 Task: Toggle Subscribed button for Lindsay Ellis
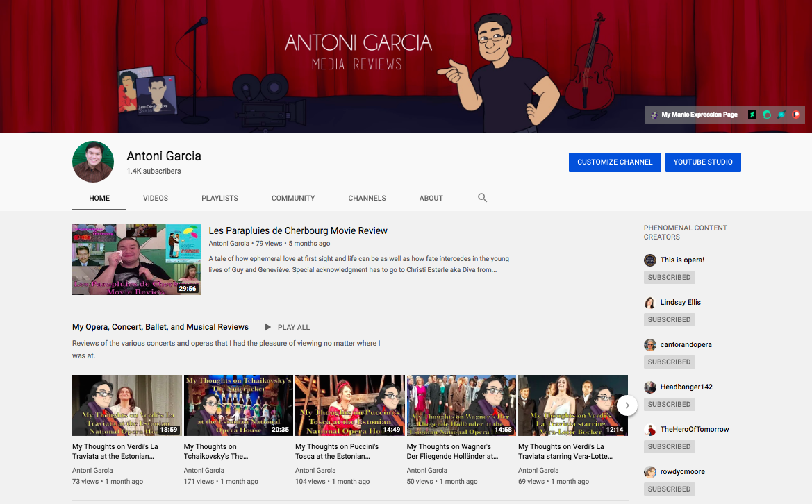click(669, 319)
